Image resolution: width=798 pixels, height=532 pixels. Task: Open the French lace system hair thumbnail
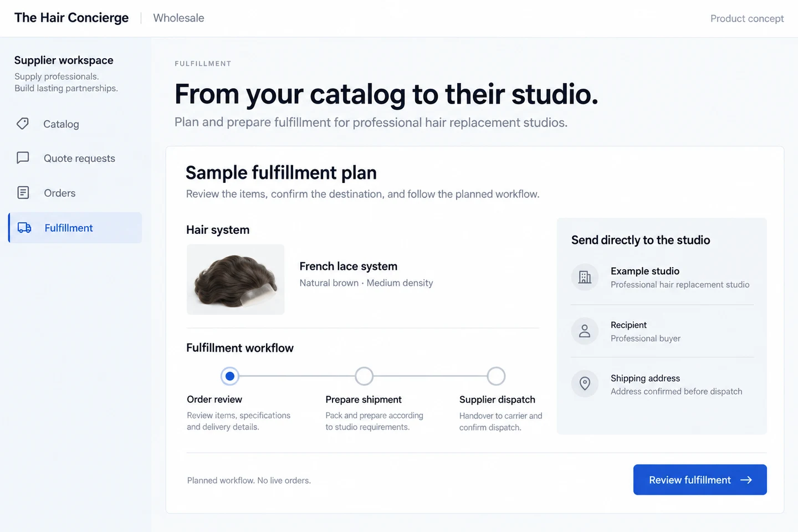(x=236, y=279)
